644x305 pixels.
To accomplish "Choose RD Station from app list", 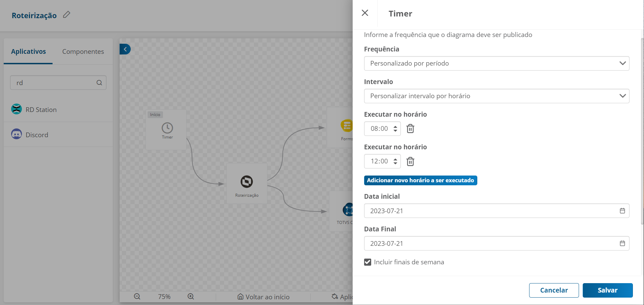I will point(41,110).
